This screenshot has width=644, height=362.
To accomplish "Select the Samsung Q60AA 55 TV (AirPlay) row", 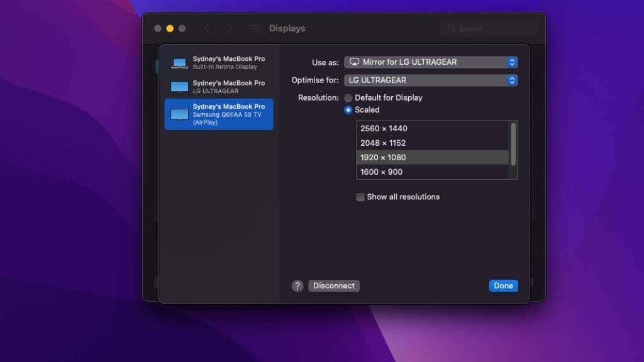I will (x=219, y=114).
